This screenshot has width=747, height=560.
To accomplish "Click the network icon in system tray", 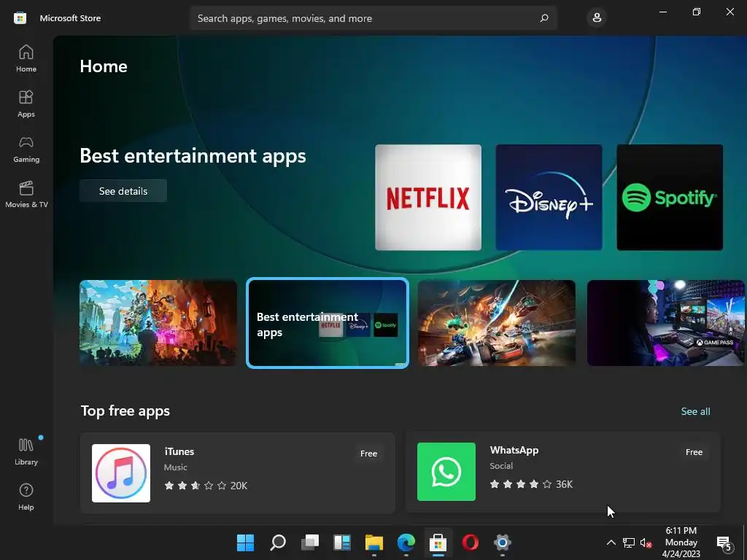I will (x=628, y=542).
